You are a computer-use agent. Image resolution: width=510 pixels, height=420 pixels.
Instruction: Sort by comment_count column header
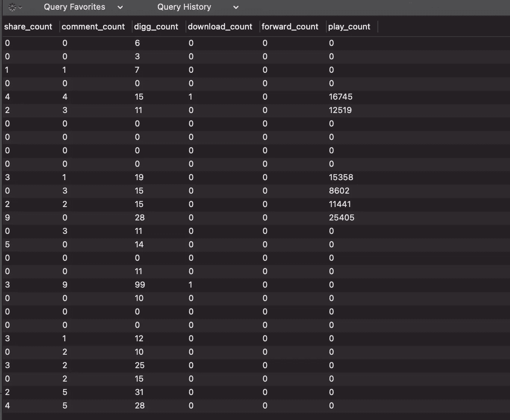tap(93, 27)
